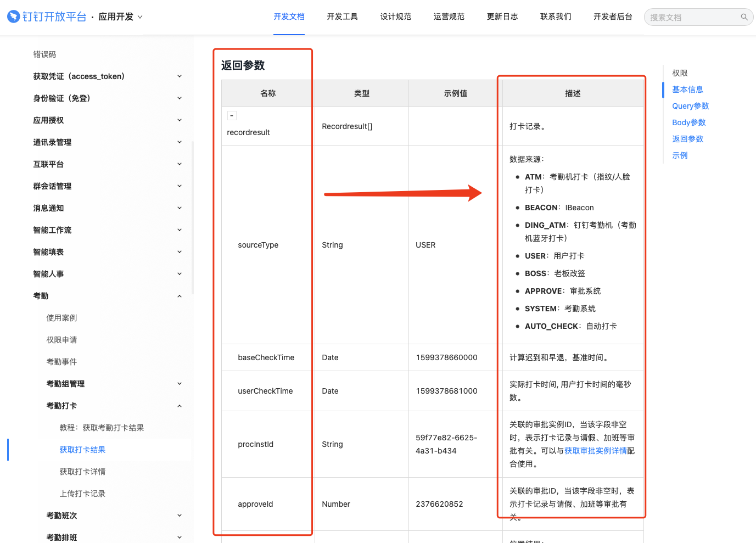Viewport: 756px width, 543px height.
Task: Jump to Query参数 anchor
Action: click(691, 106)
